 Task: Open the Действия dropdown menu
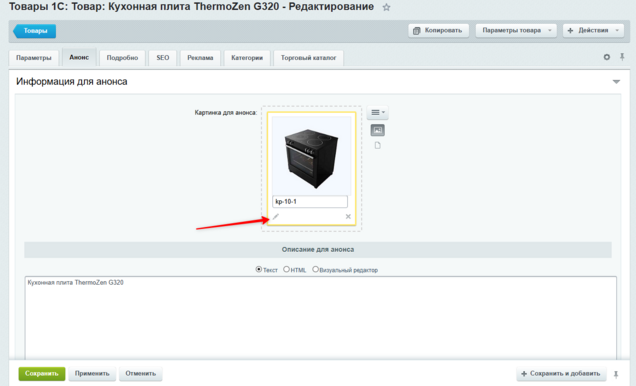click(593, 30)
